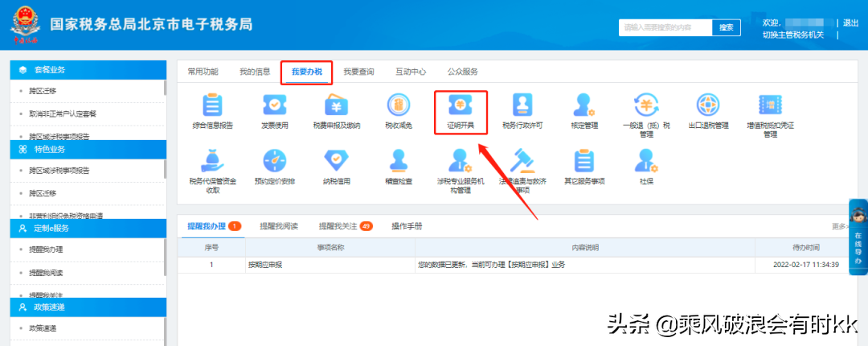The height and width of the screenshot is (346, 868).
Task: Open 稽查检查 icon
Action: pyautogui.click(x=399, y=160)
